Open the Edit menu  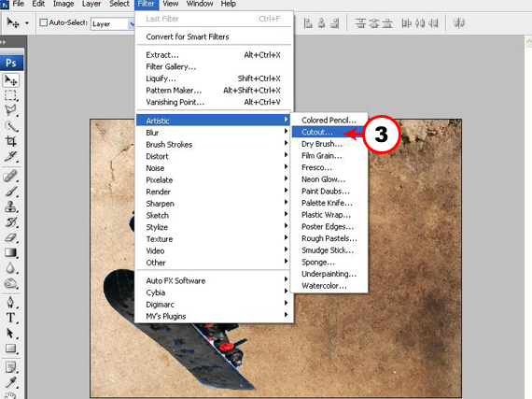(38, 4)
